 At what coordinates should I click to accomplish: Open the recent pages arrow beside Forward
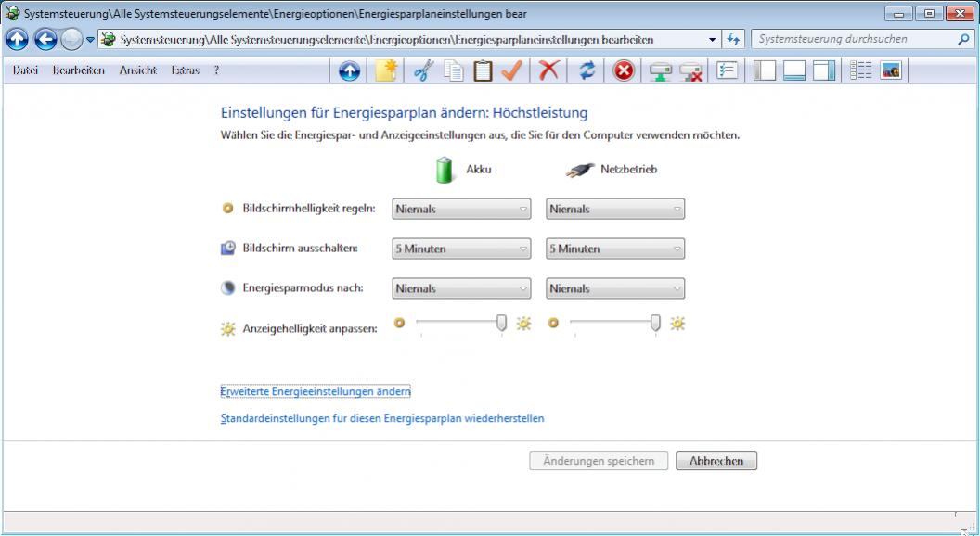pyautogui.click(x=90, y=40)
